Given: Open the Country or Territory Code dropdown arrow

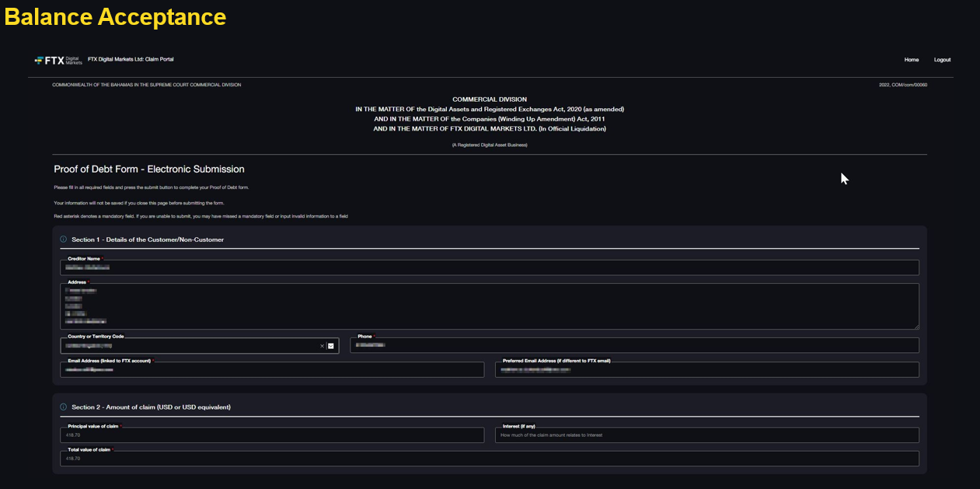Looking at the screenshot, I should point(331,346).
